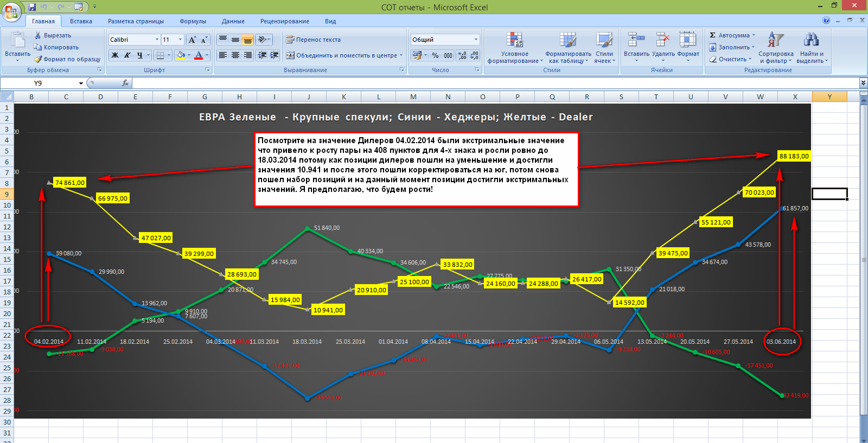868x443 pixels.
Task: Decrease decimal places
Action: click(x=474, y=55)
